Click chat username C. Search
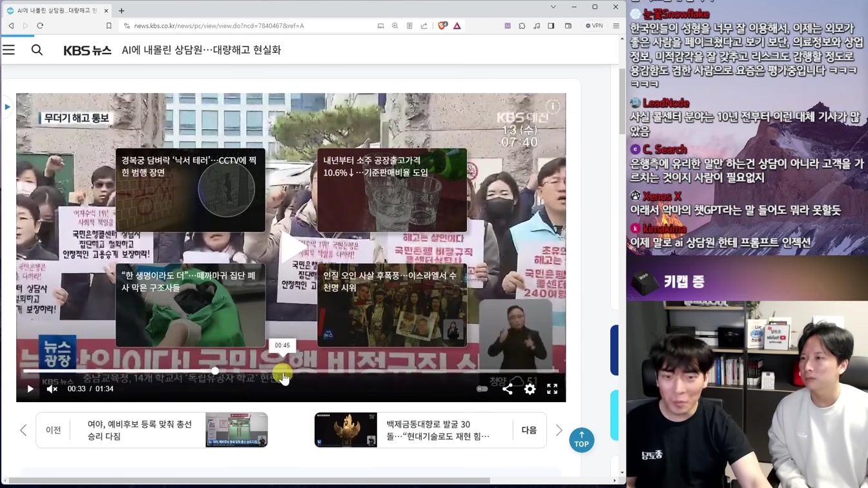868x488 pixels. coord(665,150)
